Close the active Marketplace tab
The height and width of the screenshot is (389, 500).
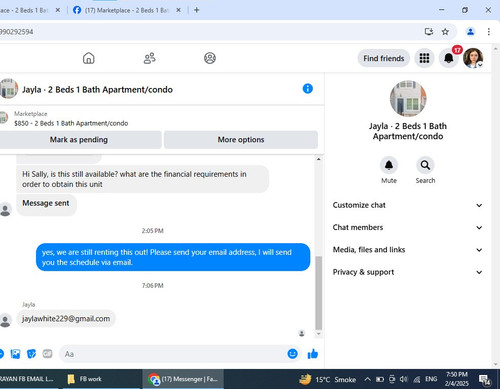coord(178,10)
